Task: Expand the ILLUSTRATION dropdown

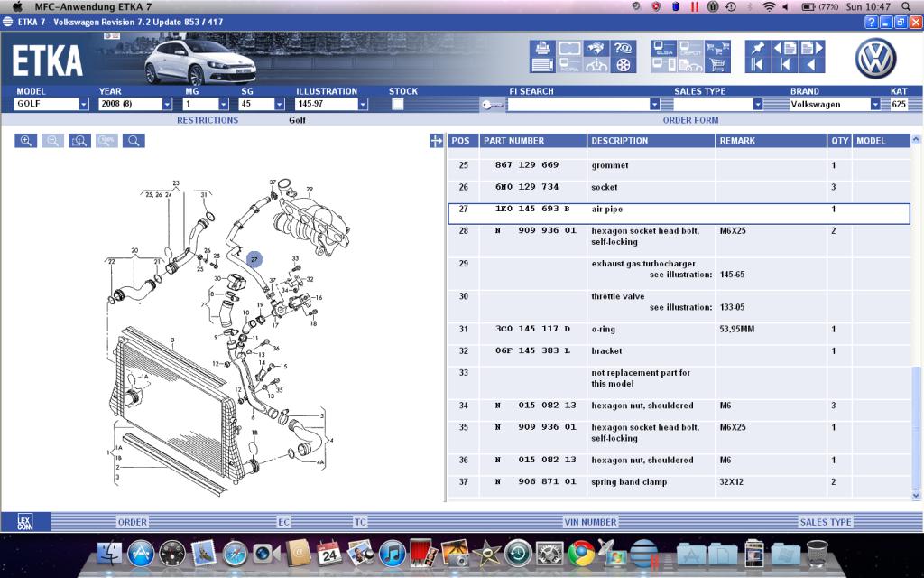Action: pyautogui.click(x=363, y=105)
